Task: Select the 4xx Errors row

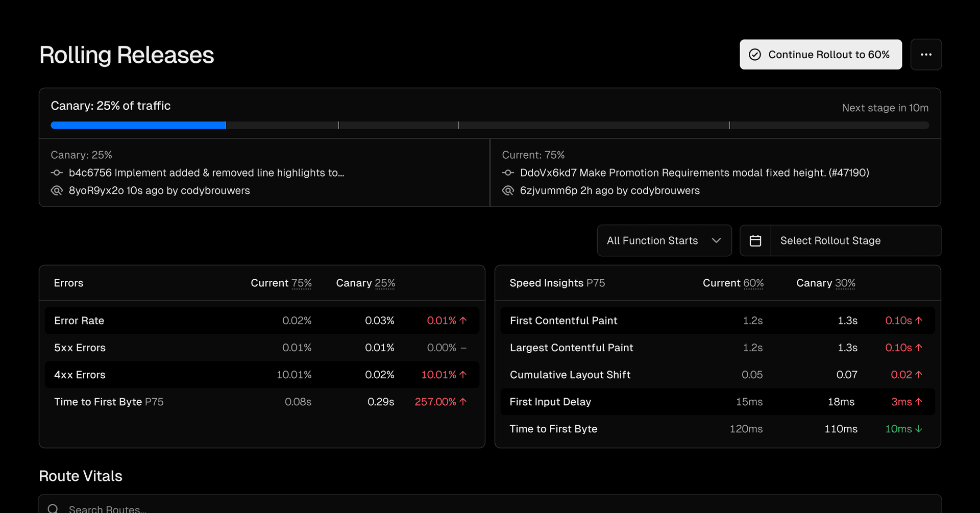Action: coord(261,375)
